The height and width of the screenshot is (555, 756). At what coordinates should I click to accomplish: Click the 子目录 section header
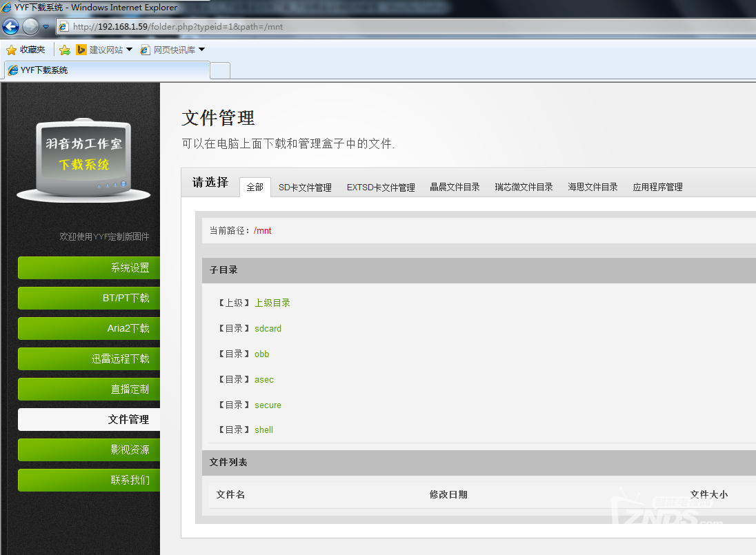pyautogui.click(x=479, y=270)
